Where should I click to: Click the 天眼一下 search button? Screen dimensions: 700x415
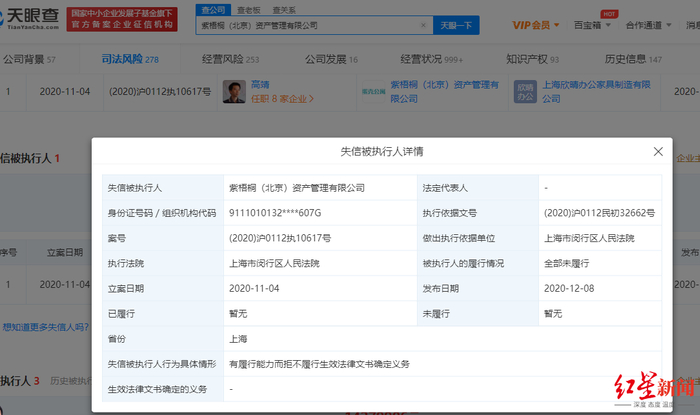456,25
